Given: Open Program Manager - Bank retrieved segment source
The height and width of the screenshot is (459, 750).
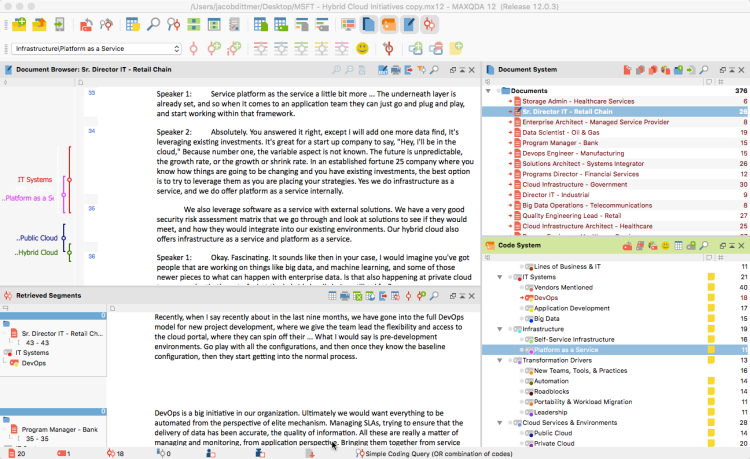Looking at the screenshot, I should point(62,429).
